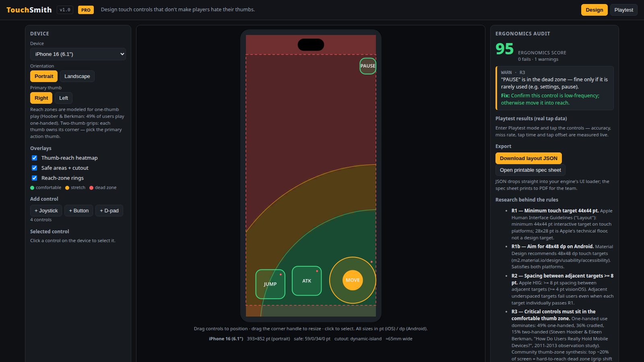Click the "Playtest results (real tap data)" heading

tap(531, 119)
